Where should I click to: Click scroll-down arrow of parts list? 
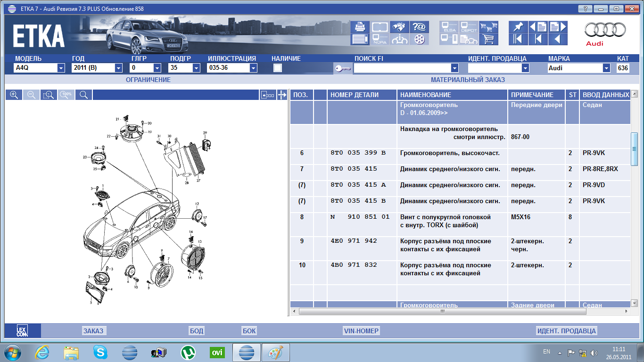634,303
